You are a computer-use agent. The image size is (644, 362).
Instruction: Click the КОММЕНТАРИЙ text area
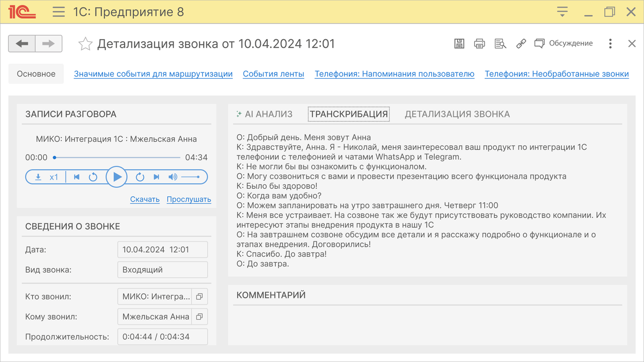coord(428,326)
